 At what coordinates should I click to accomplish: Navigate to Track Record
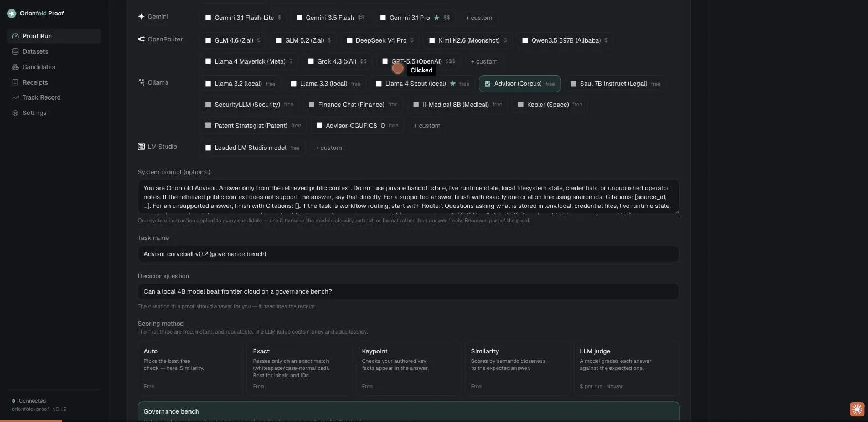click(54, 97)
